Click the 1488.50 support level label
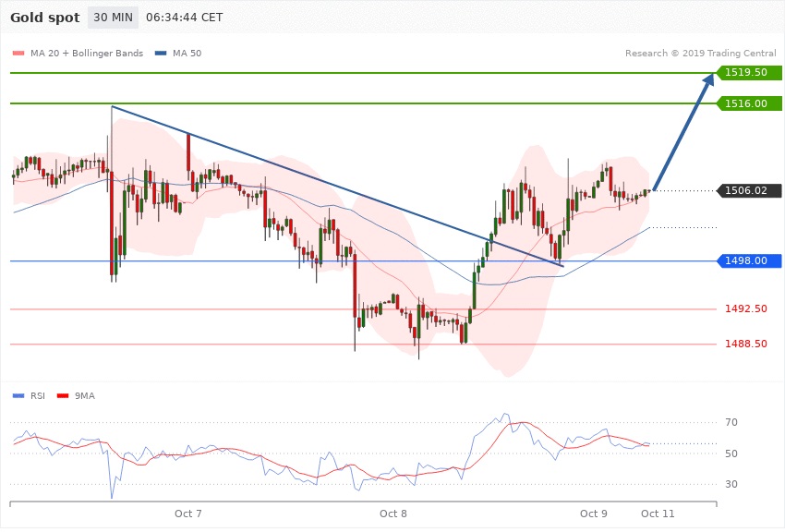This screenshot has height=532, width=785. pyautogui.click(x=746, y=345)
